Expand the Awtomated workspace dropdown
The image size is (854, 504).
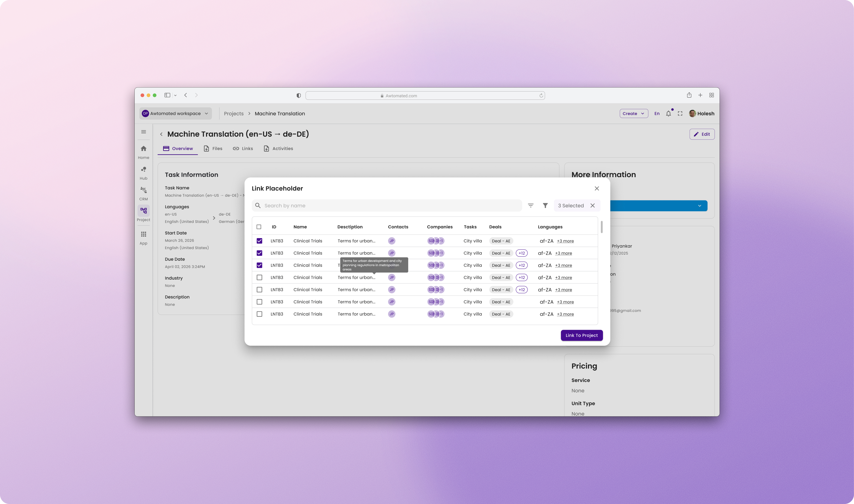point(176,113)
